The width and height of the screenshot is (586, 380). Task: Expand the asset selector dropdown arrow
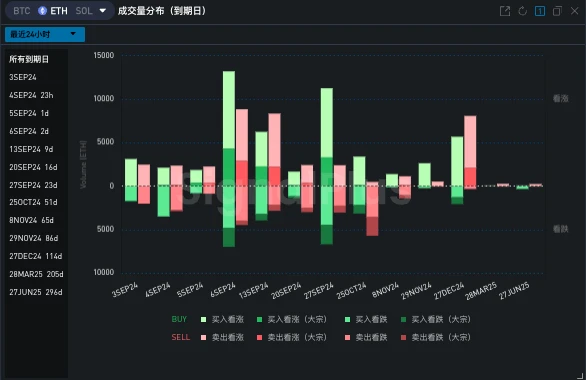(x=102, y=11)
